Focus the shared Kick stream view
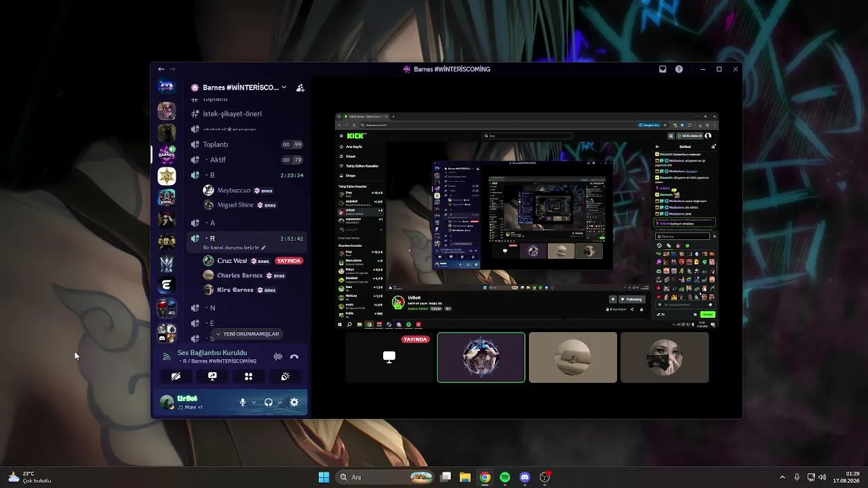The height and width of the screenshot is (488, 868). [x=527, y=220]
